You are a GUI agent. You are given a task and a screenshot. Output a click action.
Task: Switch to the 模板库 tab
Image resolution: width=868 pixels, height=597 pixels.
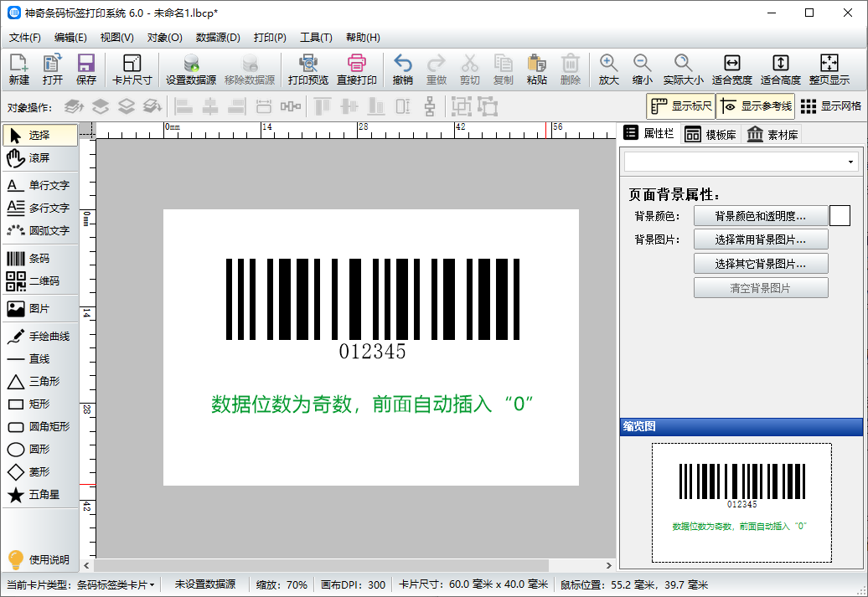tap(710, 135)
